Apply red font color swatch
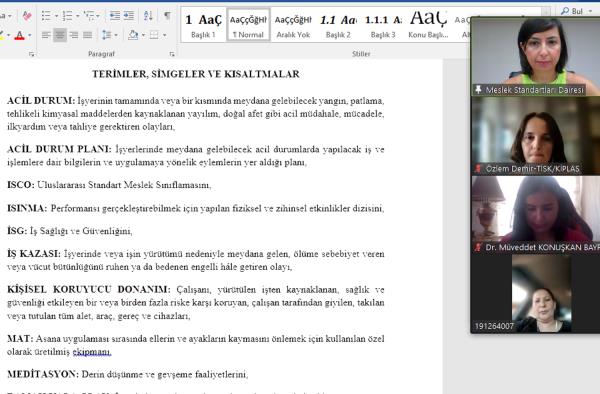600x394 pixels. point(20,36)
